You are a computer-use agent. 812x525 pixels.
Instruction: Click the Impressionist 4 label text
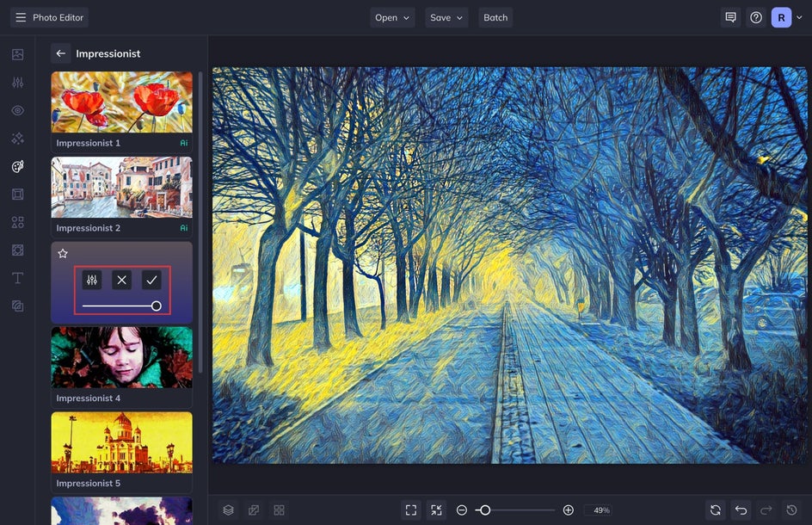(88, 398)
